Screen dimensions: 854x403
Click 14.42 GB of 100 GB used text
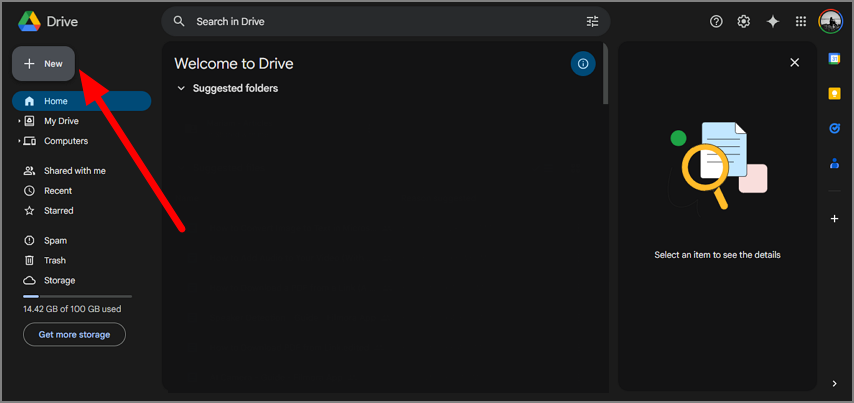coord(72,309)
